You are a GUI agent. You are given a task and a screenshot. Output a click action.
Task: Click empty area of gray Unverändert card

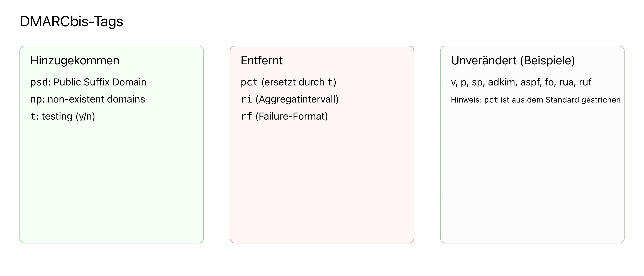(x=532, y=180)
